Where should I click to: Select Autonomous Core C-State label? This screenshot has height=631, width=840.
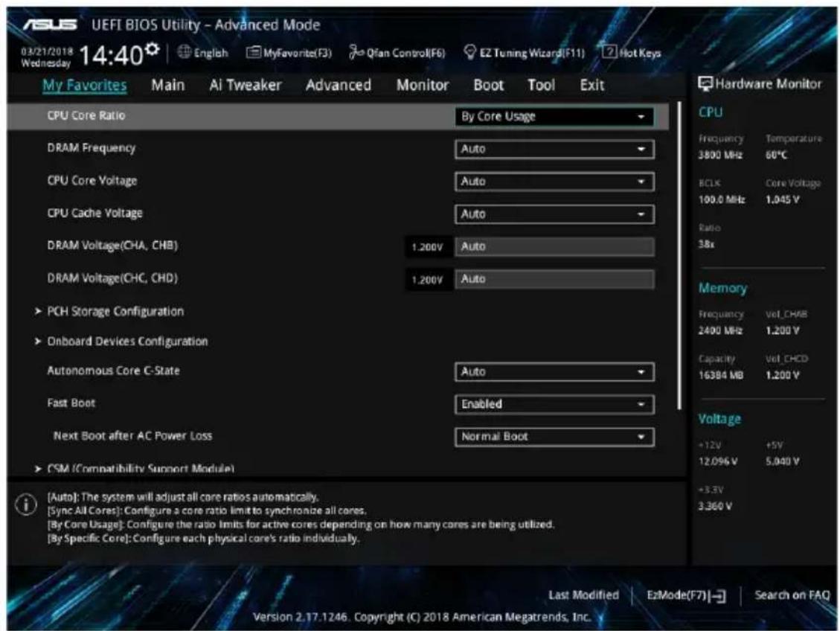click(114, 371)
